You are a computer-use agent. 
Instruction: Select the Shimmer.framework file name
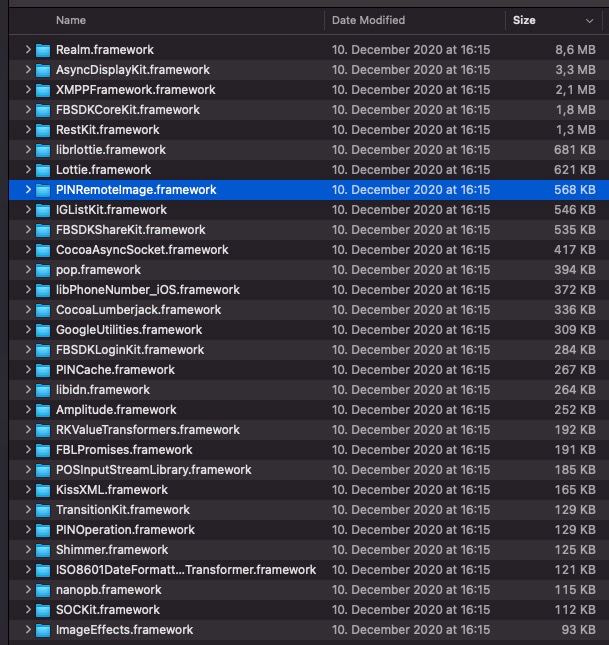(x=112, y=550)
